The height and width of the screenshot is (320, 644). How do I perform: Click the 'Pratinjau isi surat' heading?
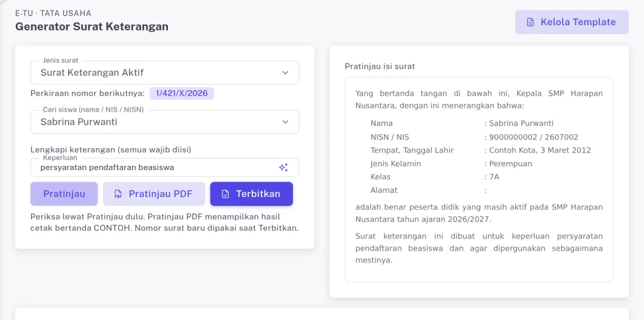coord(380,67)
